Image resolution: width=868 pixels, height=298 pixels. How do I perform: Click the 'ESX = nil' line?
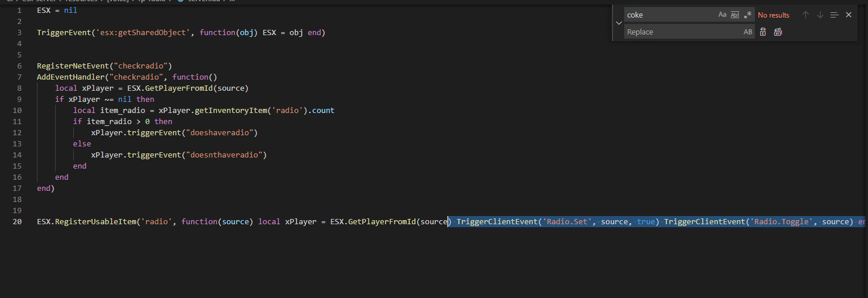[x=57, y=10]
